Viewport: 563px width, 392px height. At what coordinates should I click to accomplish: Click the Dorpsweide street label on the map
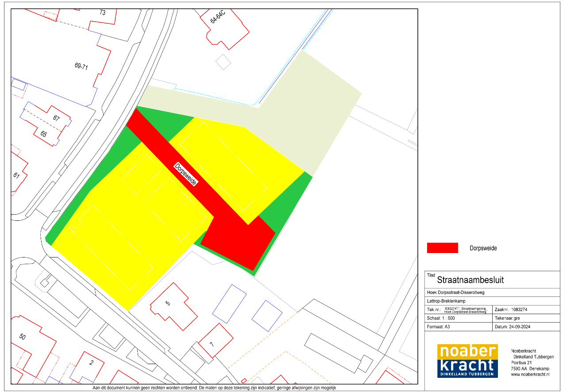point(186,174)
